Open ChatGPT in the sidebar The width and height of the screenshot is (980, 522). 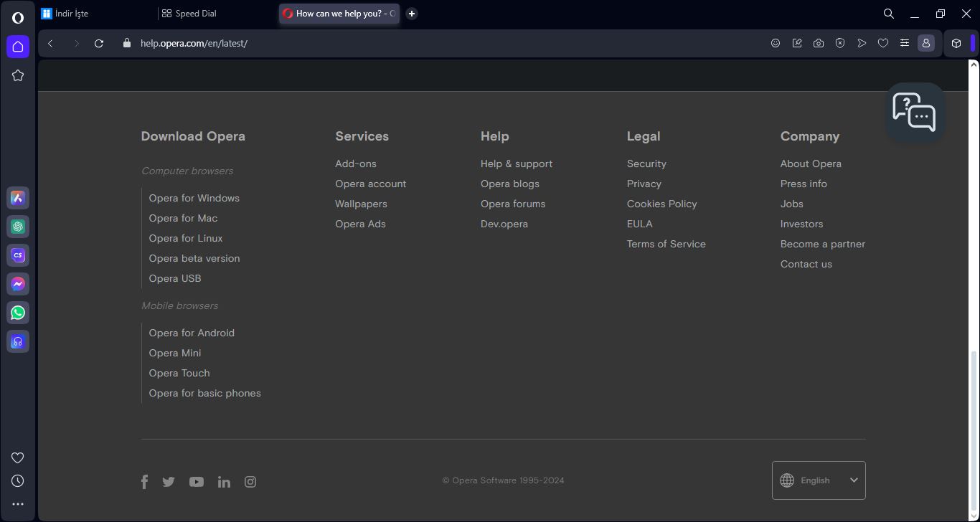tap(18, 227)
